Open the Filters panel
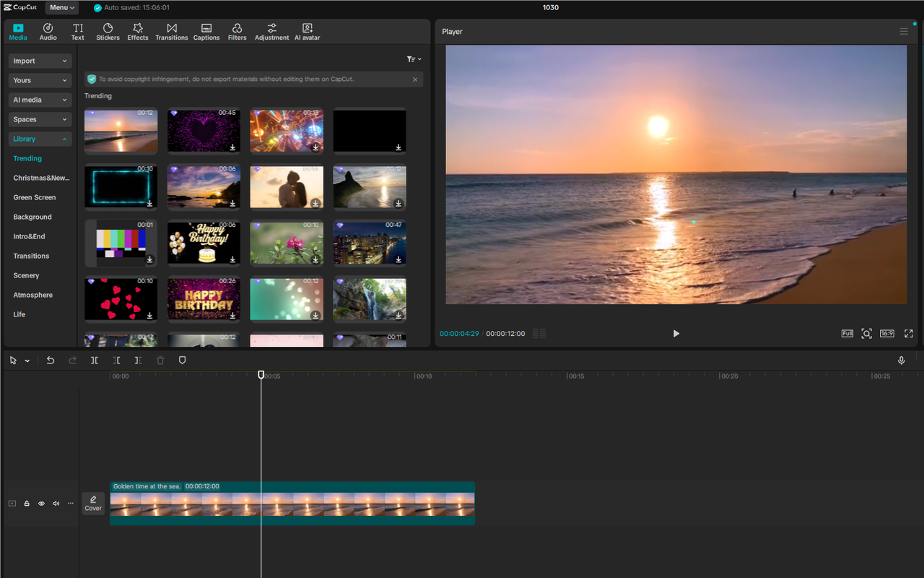Image resolution: width=924 pixels, height=578 pixels. pyautogui.click(x=237, y=31)
